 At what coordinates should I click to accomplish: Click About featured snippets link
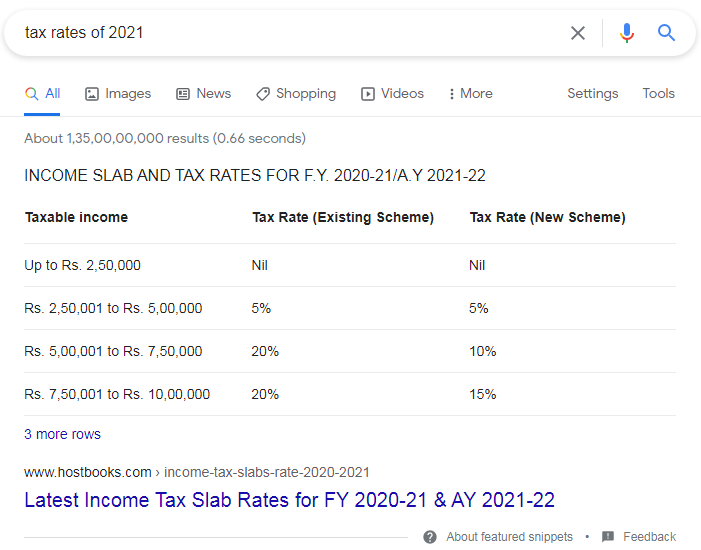509,537
